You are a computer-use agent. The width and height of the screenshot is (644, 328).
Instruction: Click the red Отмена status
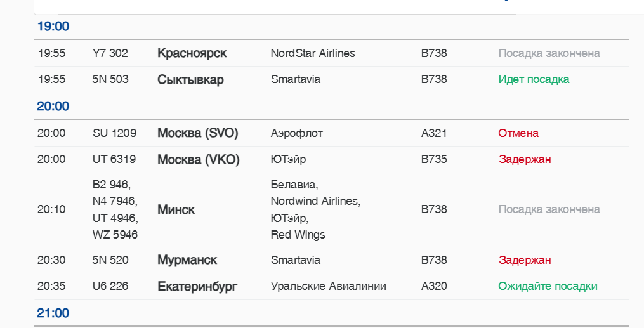(x=518, y=133)
